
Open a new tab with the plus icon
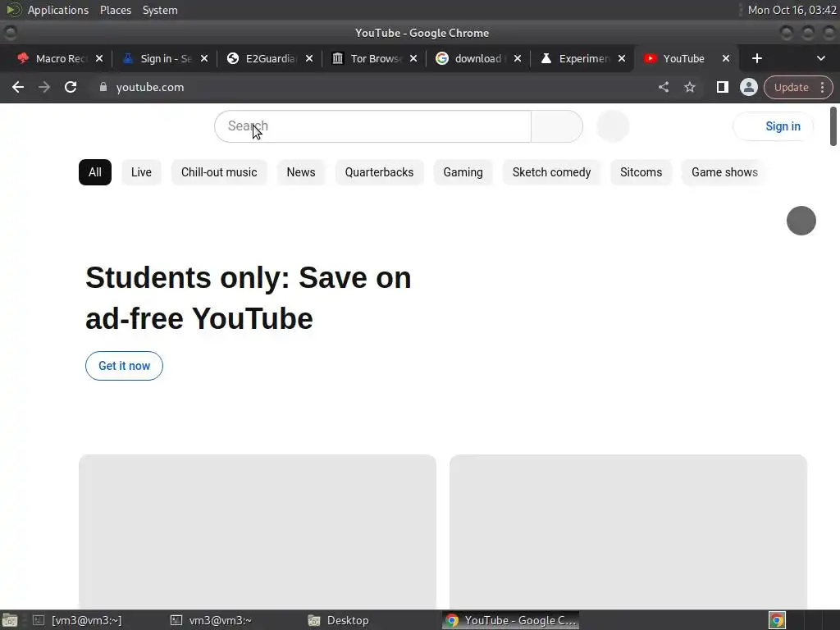pyautogui.click(x=757, y=58)
